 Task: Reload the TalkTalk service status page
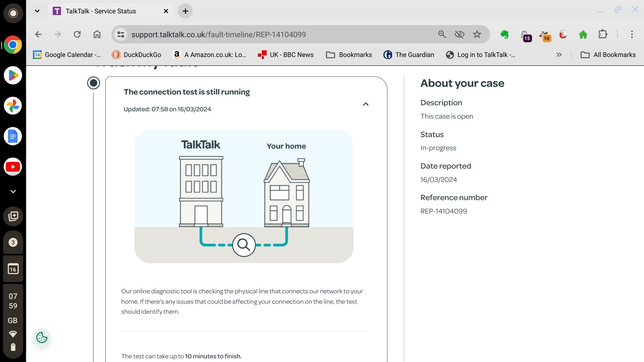77,34
